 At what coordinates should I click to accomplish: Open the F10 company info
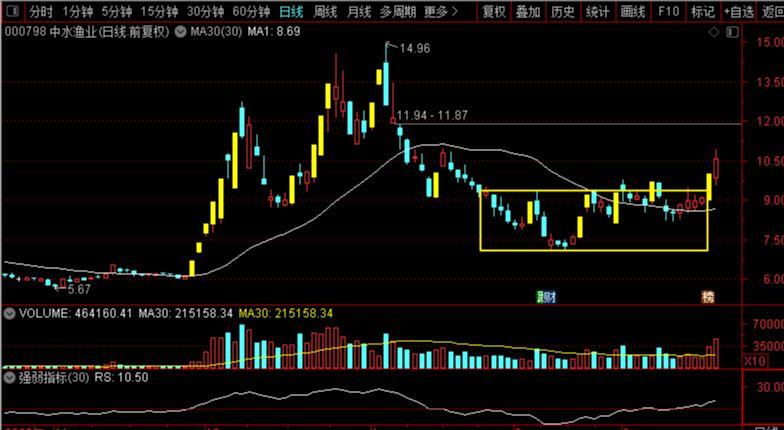(x=668, y=11)
